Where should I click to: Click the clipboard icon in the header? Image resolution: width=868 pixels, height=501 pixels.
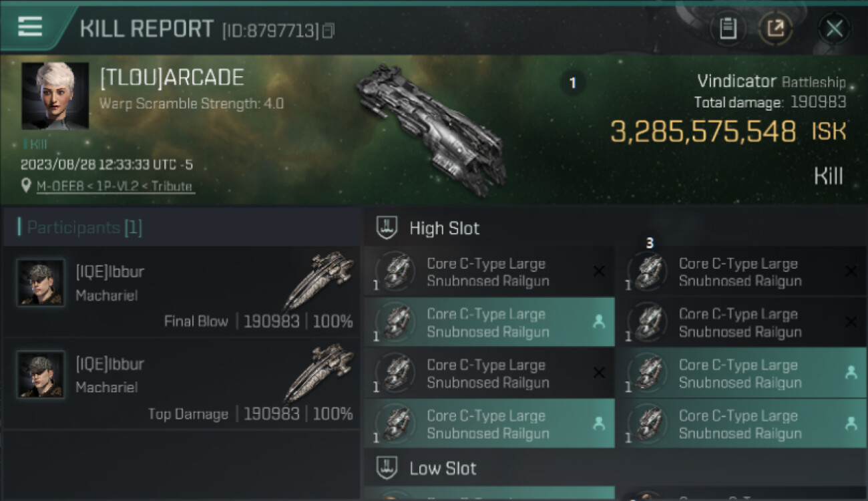[728, 29]
